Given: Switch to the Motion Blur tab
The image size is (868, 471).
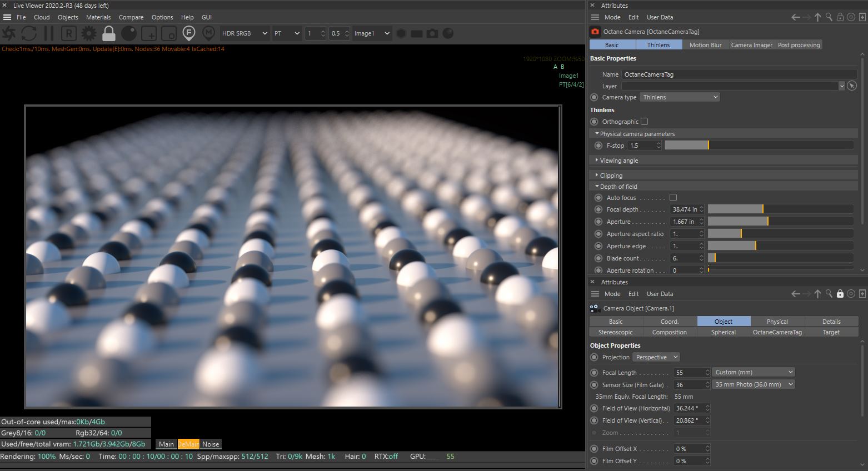Looking at the screenshot, I should click(705, 45).
